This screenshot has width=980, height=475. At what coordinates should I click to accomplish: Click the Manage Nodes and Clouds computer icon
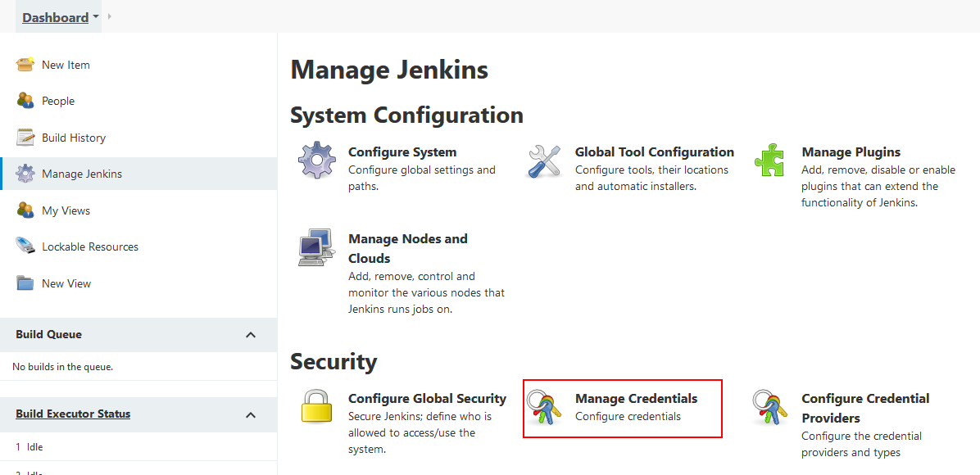(317, 247)
